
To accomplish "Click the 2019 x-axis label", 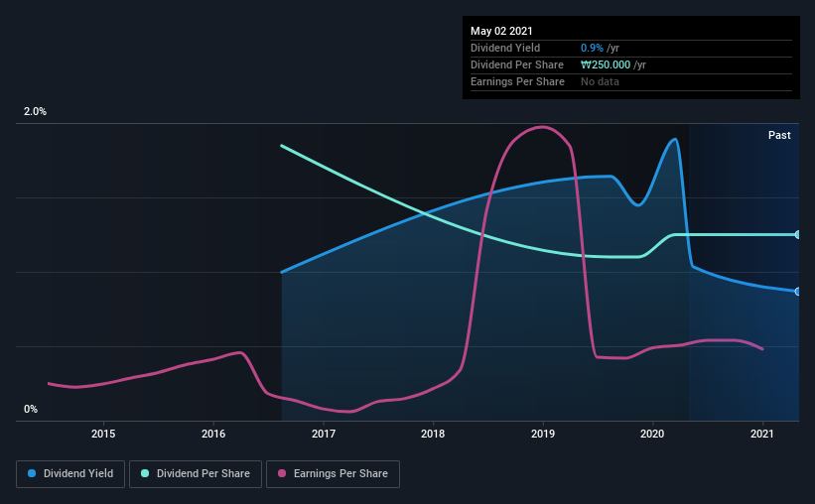I will tap(542, 434).
